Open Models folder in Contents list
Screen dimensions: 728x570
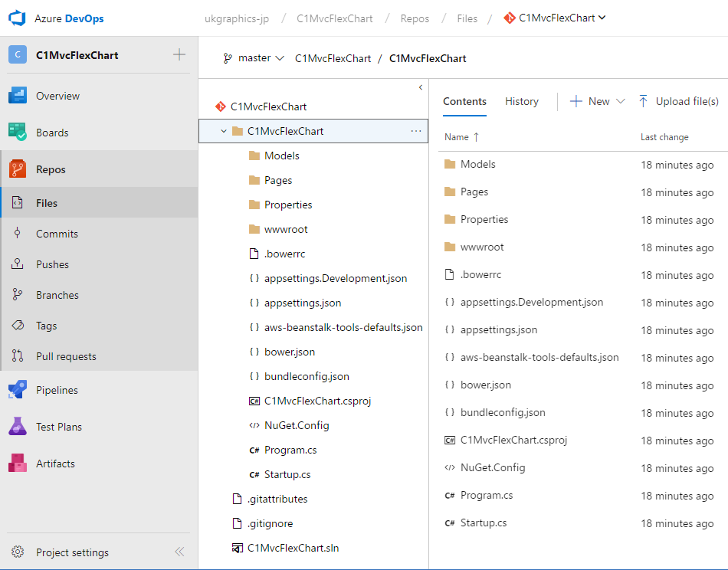coord(477,164)
